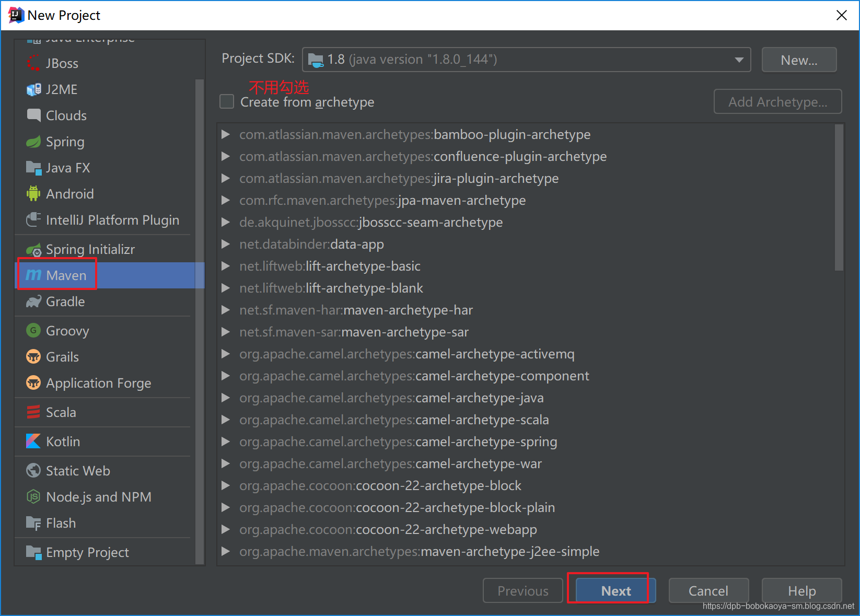Select Spring project type label
The image size is (860, 616).
pyautogui.click(x=65, y=142)
